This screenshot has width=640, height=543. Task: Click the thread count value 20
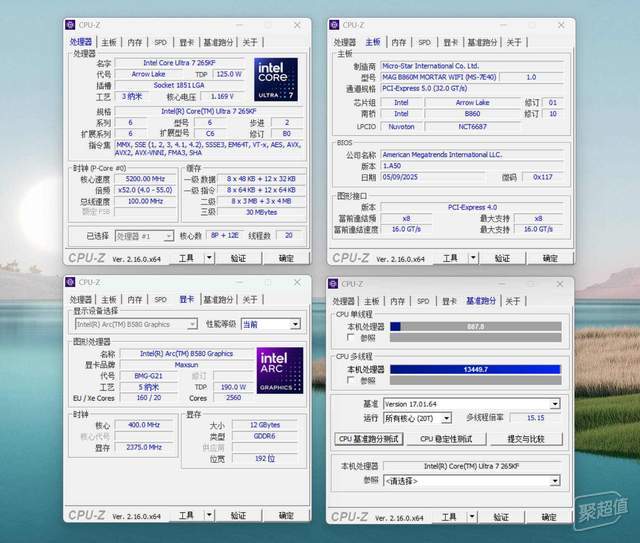(x=289, y=235)
